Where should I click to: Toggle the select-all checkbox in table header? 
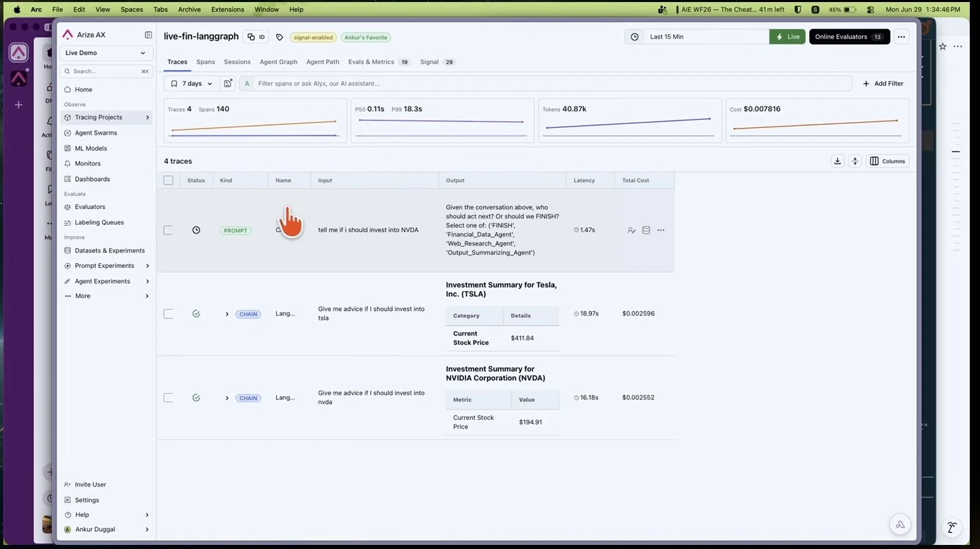point(168,180)
